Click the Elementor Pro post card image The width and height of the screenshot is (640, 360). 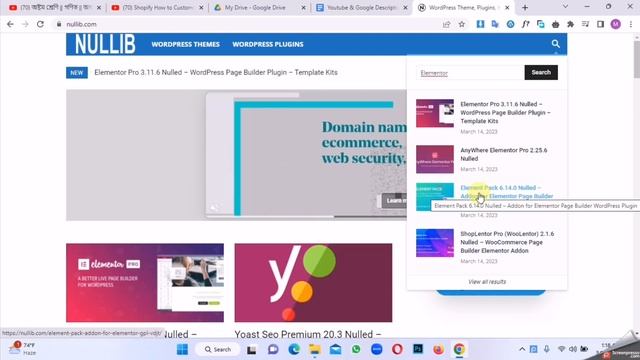point(145,283)
